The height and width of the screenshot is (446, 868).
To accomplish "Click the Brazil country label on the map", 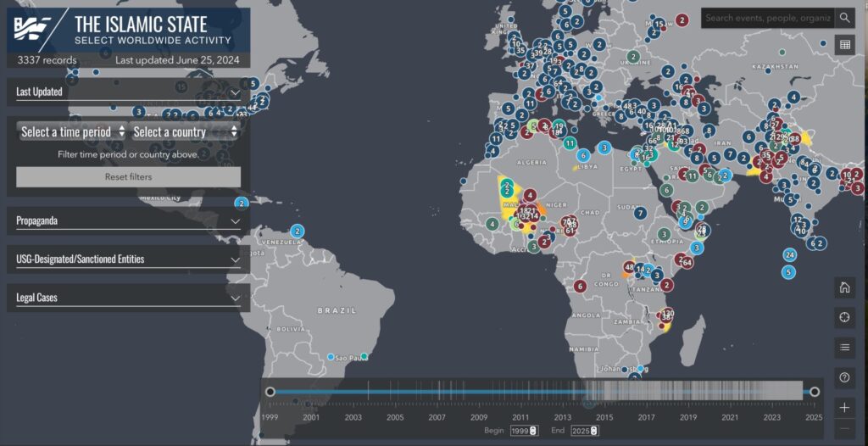I will tap(337, 311).
